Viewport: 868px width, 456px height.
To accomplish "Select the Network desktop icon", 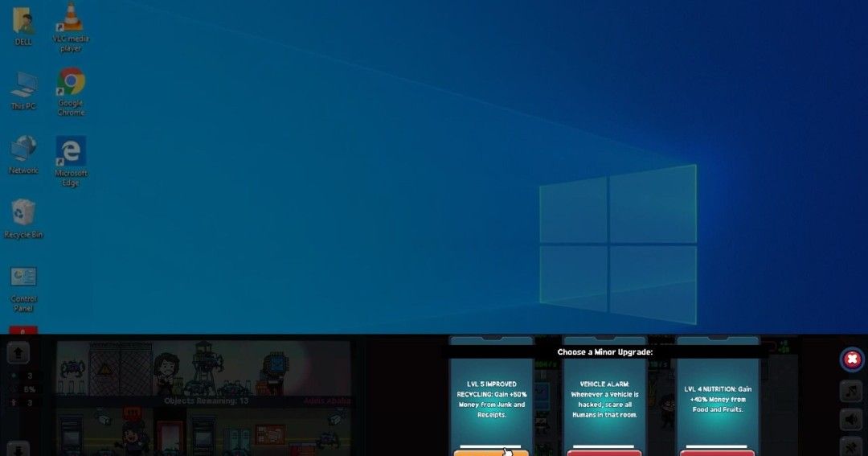I will point(23,150).
